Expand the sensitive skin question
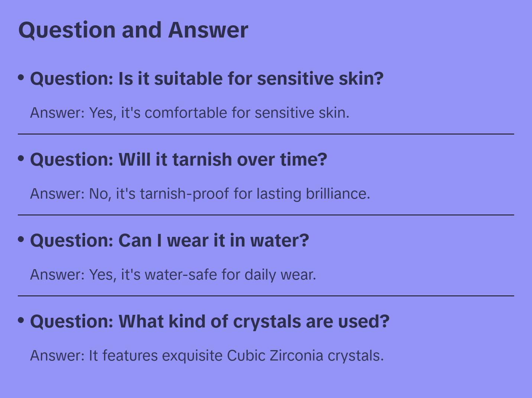The image size is (532, 398). pos(207,79)
